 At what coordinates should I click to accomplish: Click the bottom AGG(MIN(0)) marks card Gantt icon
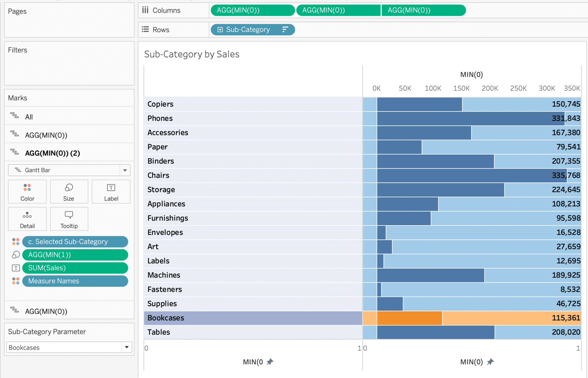(x=14, y=310)
